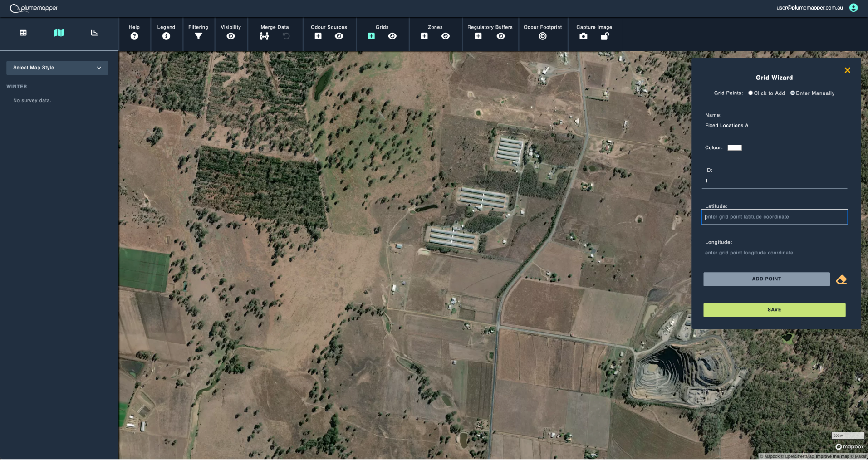Select the Click to Add radio option

[x=750, y=93]
